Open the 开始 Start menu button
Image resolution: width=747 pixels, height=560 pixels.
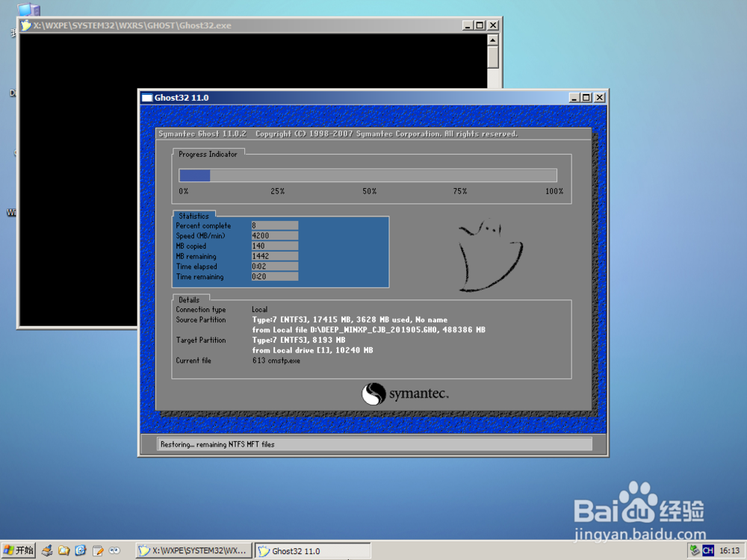18,550
